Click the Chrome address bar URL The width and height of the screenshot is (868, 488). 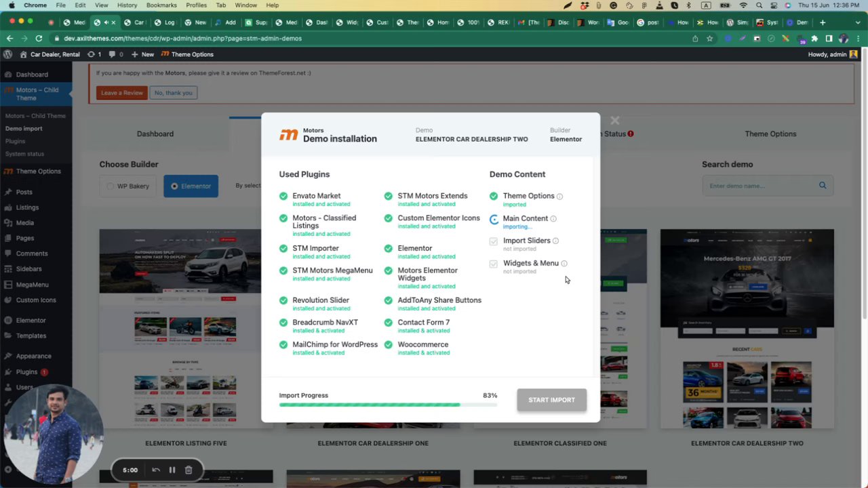point(183,39)
